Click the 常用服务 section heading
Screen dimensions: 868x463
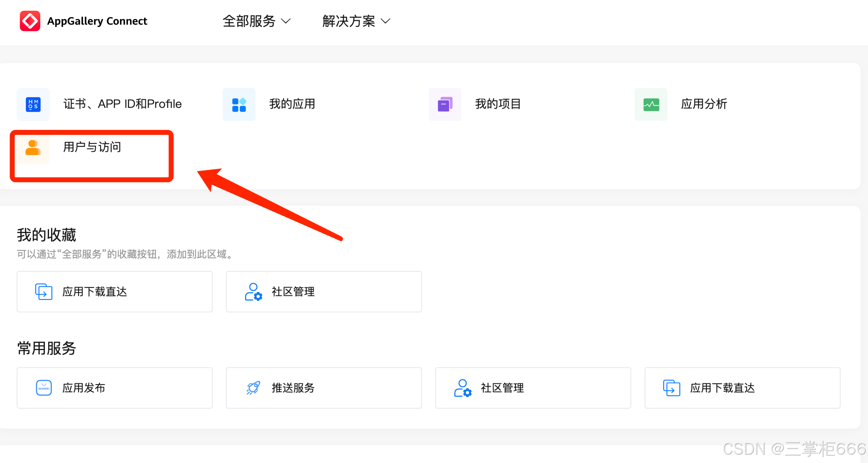(47, 348)
